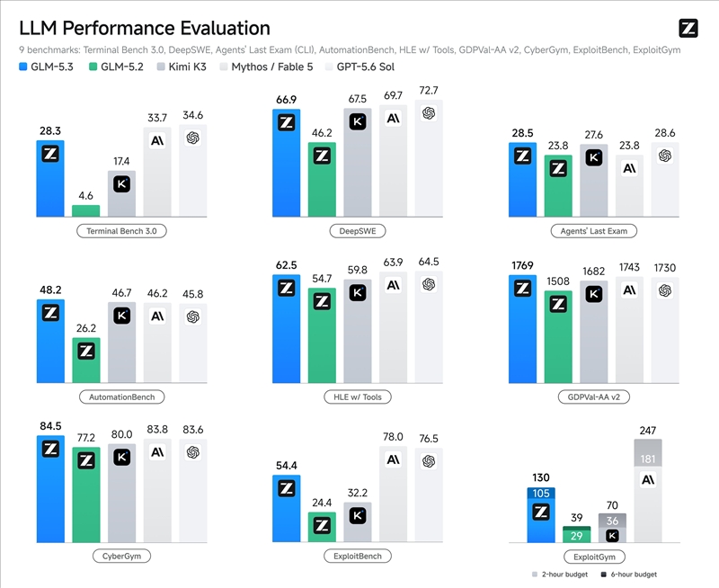This screenshot has width=719, height=588.
Task: Click the Z logo in top-right corner
Action: click(x=688, y=28)
